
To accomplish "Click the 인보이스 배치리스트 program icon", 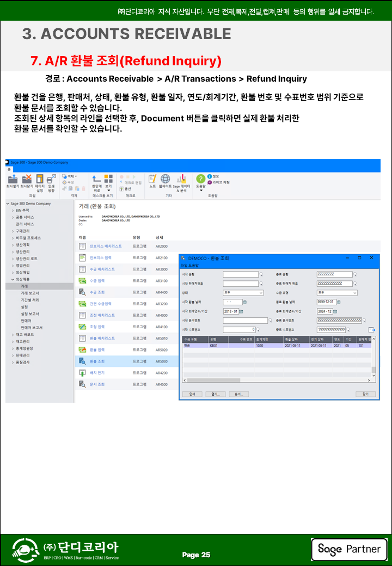I will (82, 246).
